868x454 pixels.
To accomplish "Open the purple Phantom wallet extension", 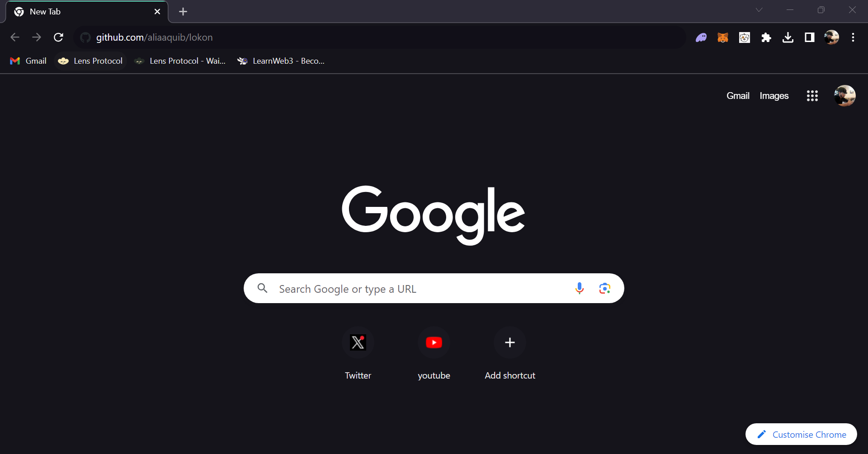I will click(x=701, y=37).
